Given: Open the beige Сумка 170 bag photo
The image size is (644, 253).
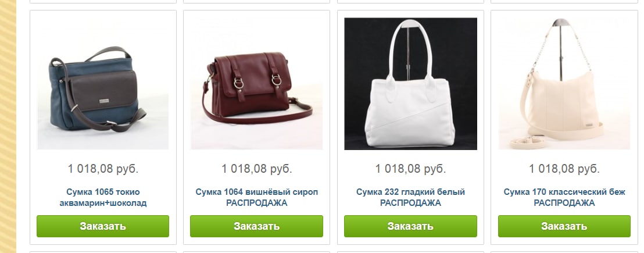Looking at the screenshot, I should [x=564, y=84].
